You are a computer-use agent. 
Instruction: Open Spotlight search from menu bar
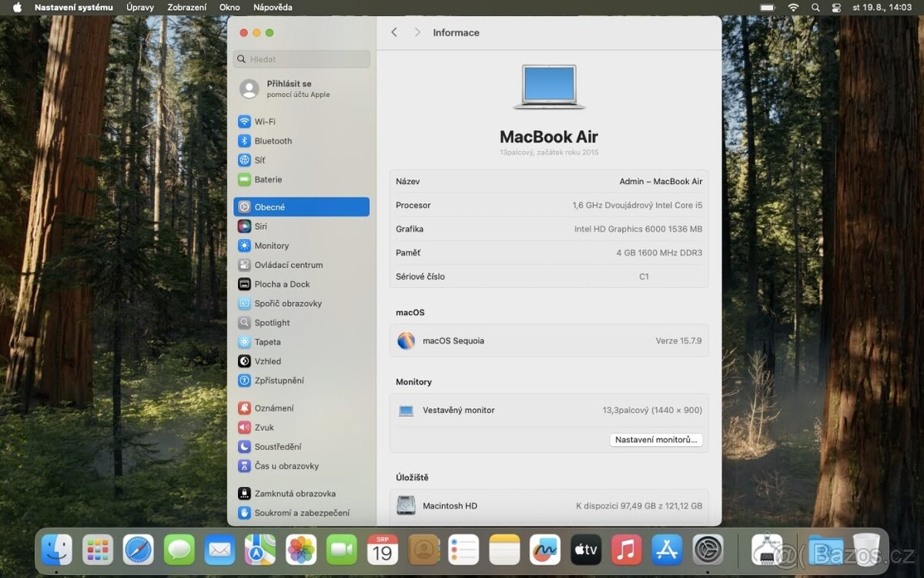[815, 7]
